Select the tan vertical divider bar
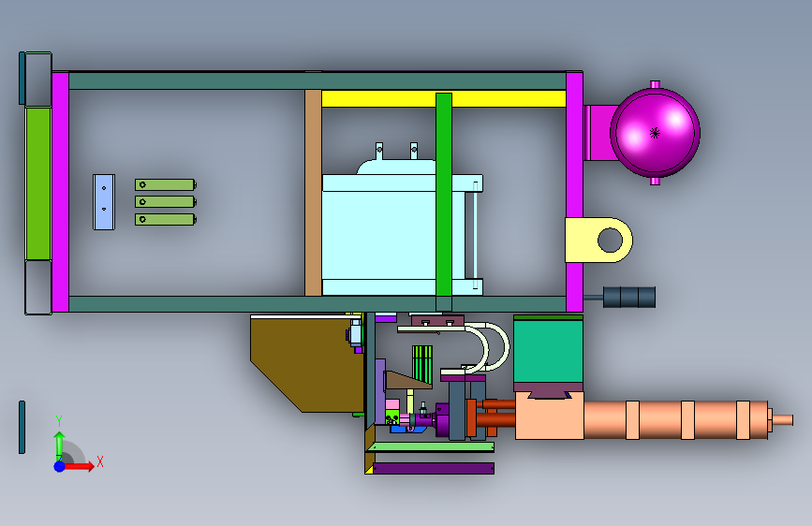Screen dimensions: 812x526 (313, 193)
